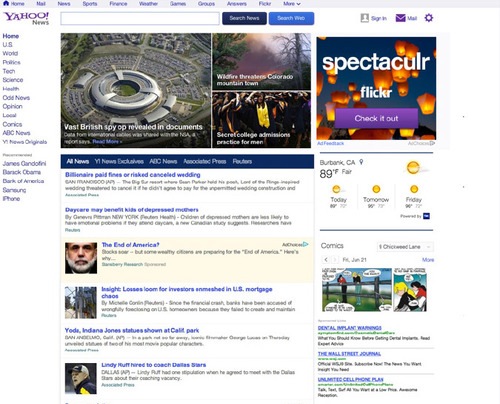
Task: Click the Search Web button
Action: pyautogui.click(x=291, y=18)
